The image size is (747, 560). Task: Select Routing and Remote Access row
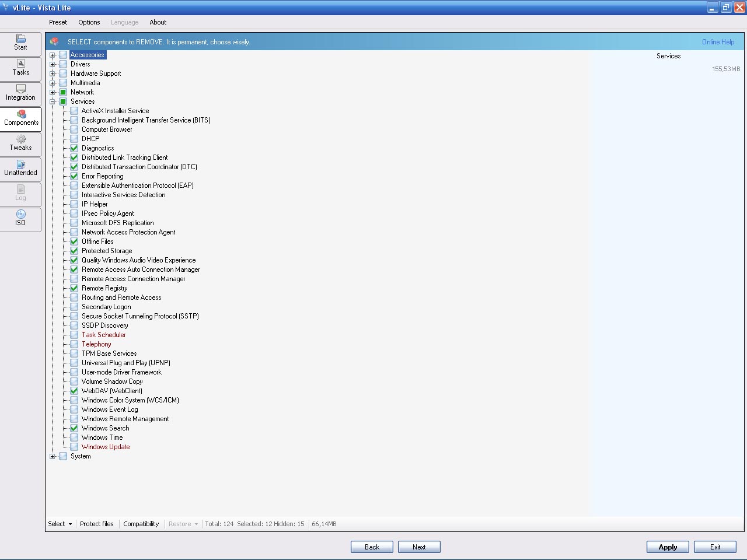pos(121,297)
